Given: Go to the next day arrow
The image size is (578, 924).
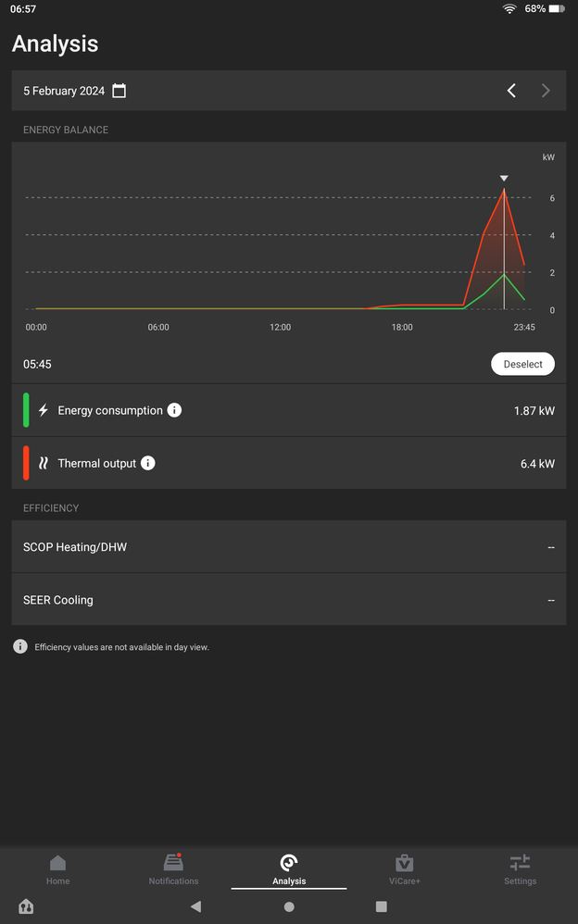Looking at the screenshot, I should point(546,91).
